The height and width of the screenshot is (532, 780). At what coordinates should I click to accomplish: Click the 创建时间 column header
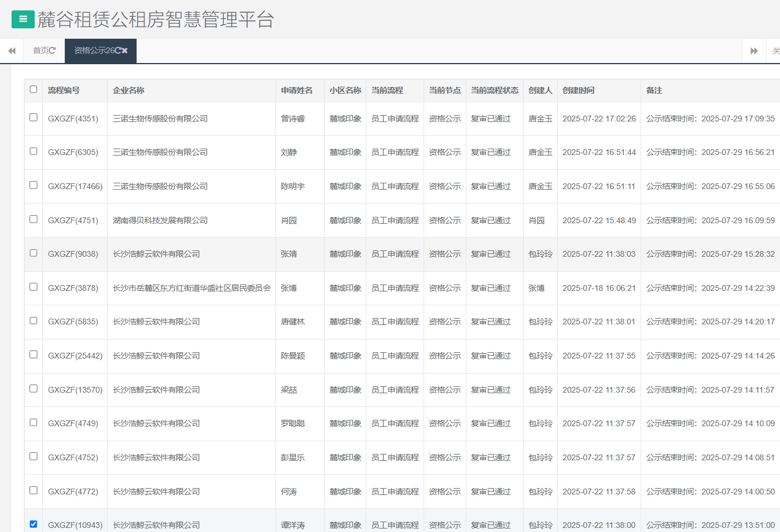[x=579, y=90]
